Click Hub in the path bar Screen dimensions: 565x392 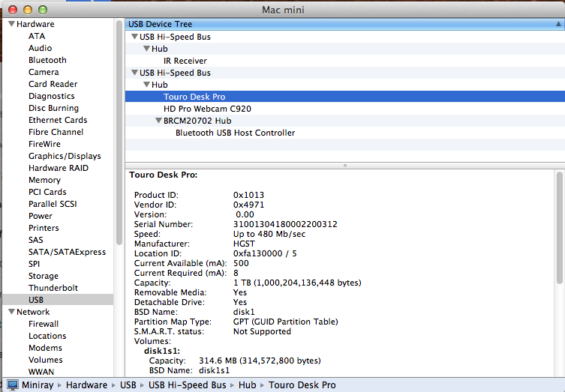pyautogui.click(x=247, y=385)
